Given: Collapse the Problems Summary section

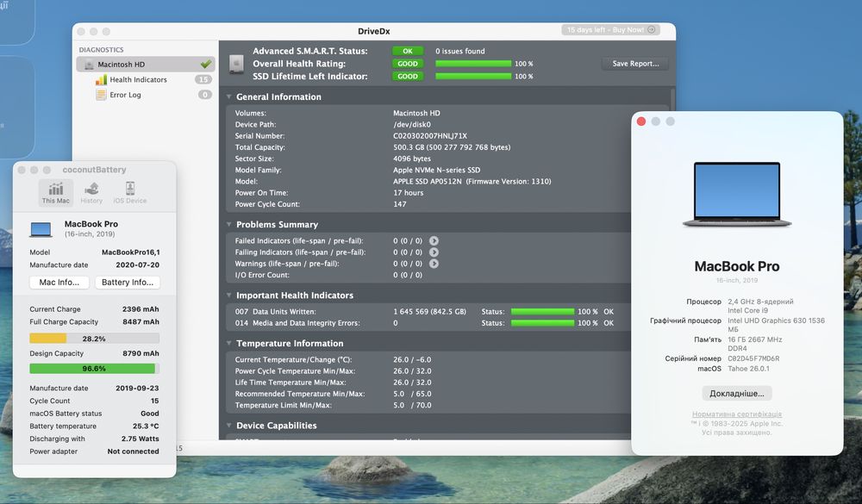Looking at the screenshot, I should click(x=228, y=224).
